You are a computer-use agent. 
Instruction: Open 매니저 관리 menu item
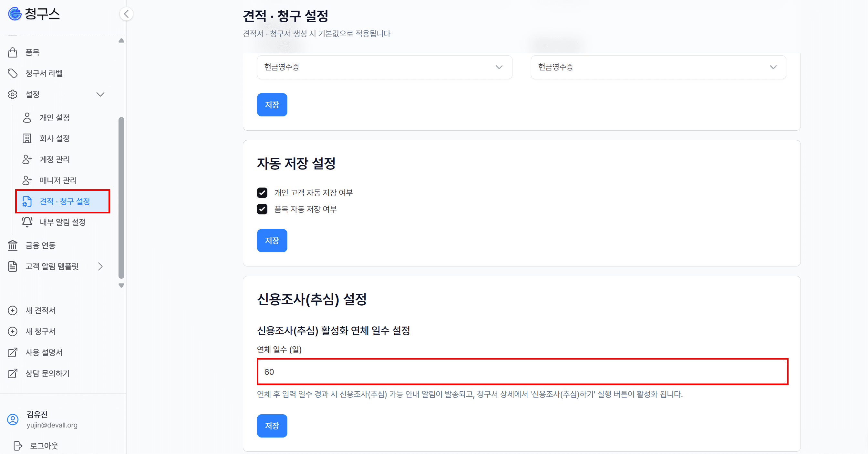(x=58, y=180)
